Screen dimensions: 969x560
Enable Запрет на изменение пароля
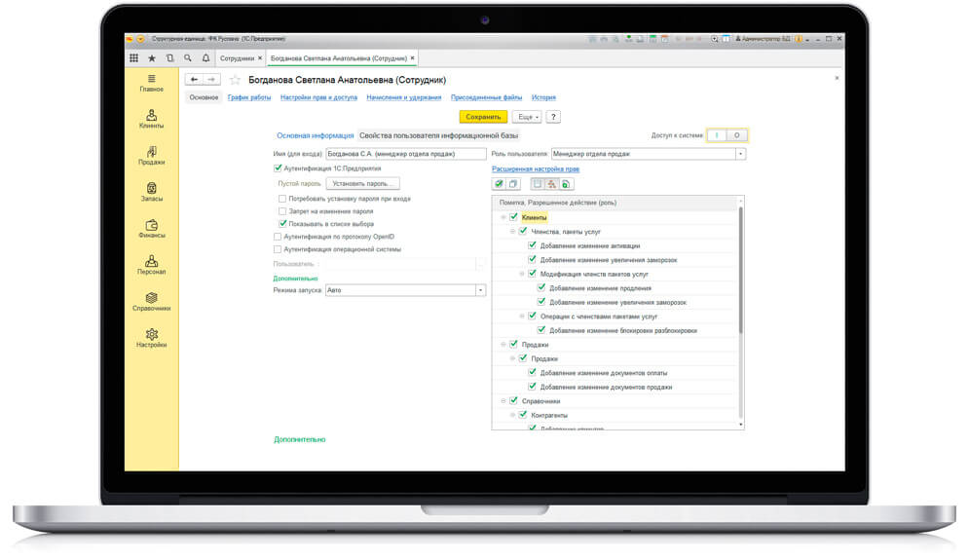click(x=282, y=211)
